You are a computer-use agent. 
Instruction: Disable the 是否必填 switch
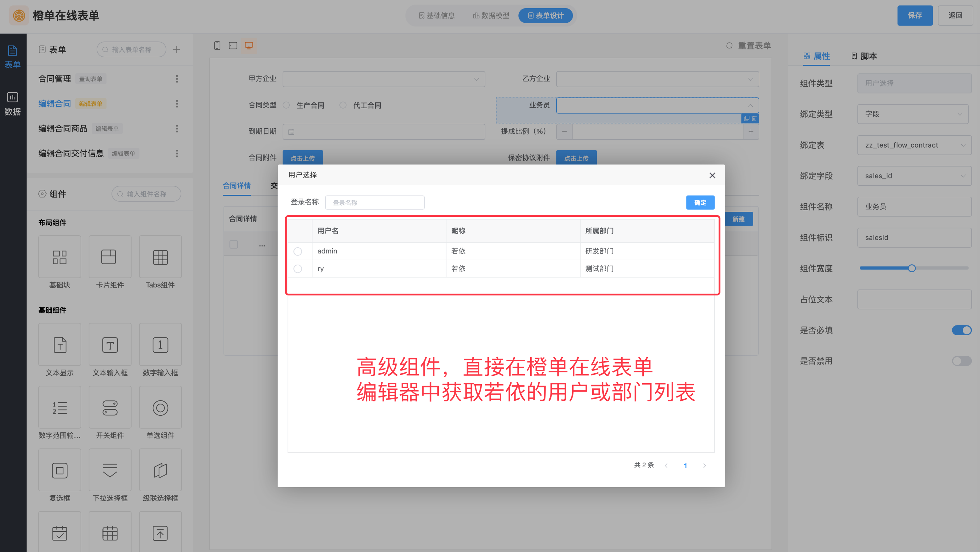click(x=961, y=330)
